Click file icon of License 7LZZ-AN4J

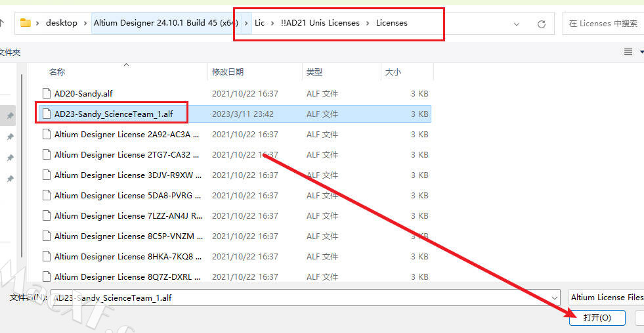point(47,215)
